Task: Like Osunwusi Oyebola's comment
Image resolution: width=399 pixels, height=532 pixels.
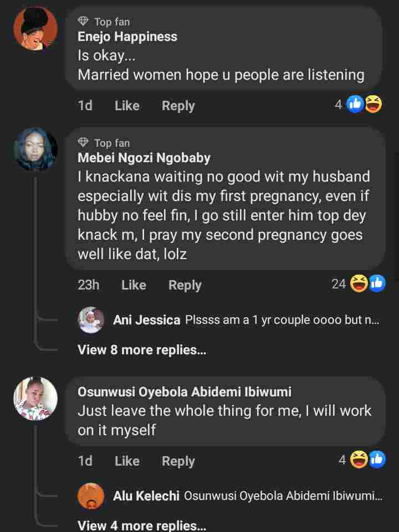Action: point(127,461)
